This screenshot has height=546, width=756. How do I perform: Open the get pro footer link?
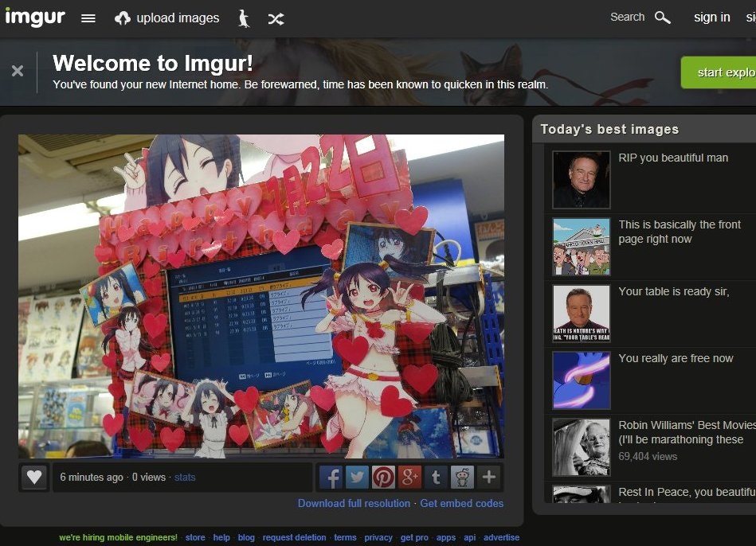414,537
